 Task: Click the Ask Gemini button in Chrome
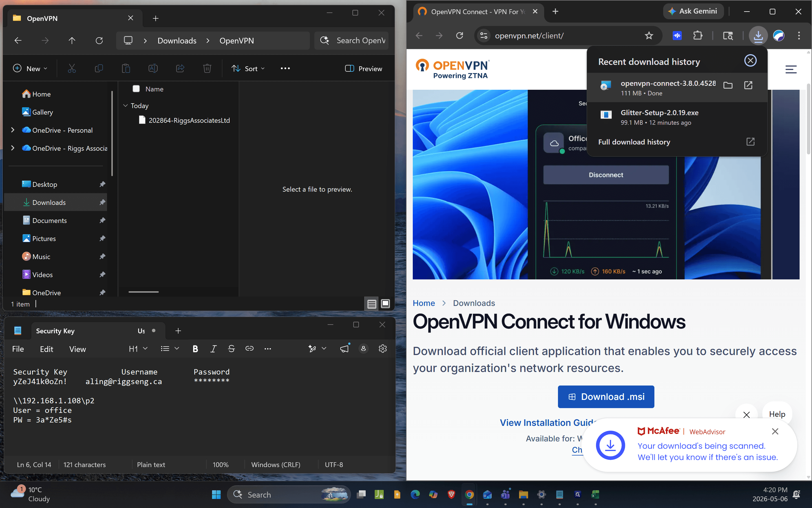(x=693, y=11)
